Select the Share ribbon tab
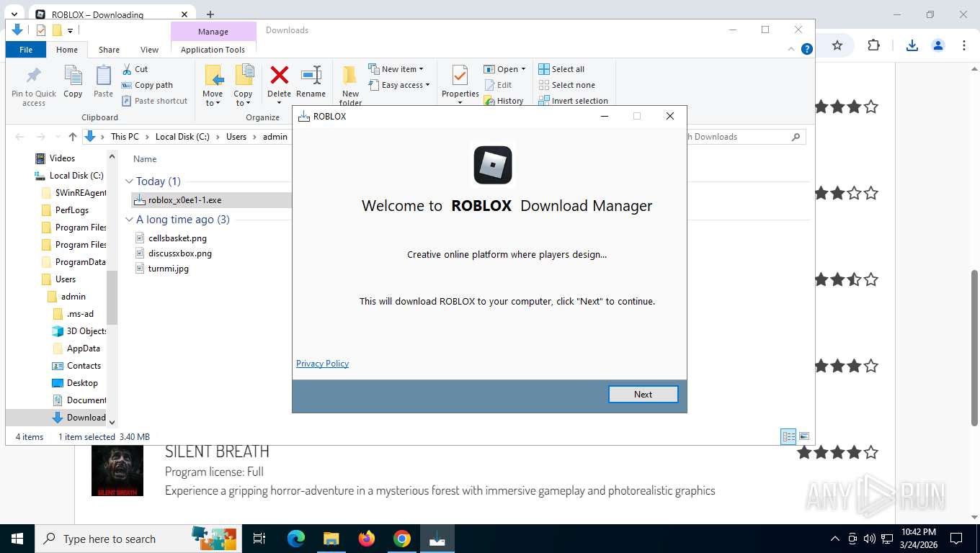Screen dimensions: 980x553 [109, 50]
